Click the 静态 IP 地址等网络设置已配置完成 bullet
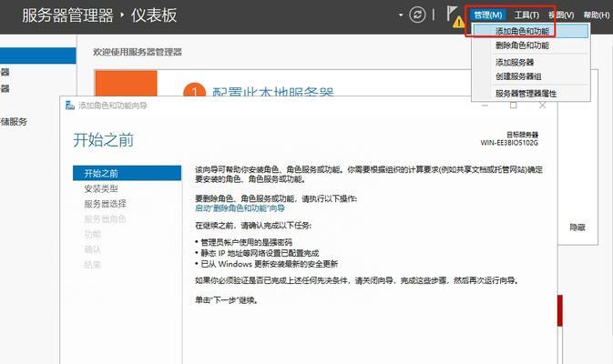The height and width of the screenshot is (364, 613). [260, 253]
